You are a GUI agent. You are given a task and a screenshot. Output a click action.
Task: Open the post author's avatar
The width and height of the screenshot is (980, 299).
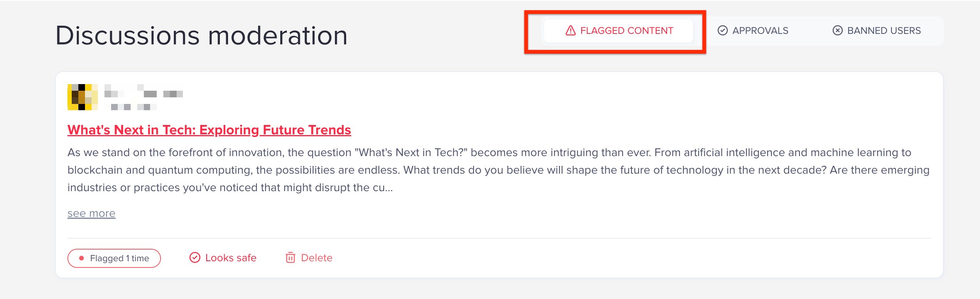[82, 97]
